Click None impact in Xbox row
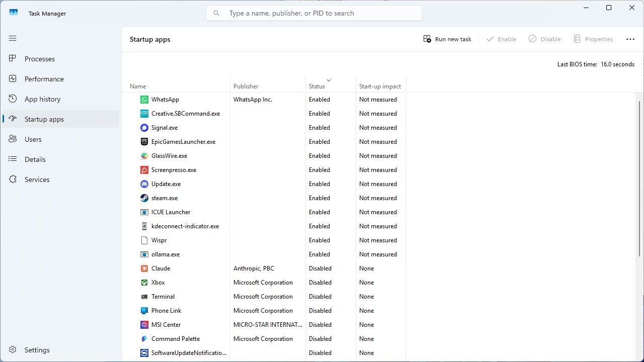 366,283
